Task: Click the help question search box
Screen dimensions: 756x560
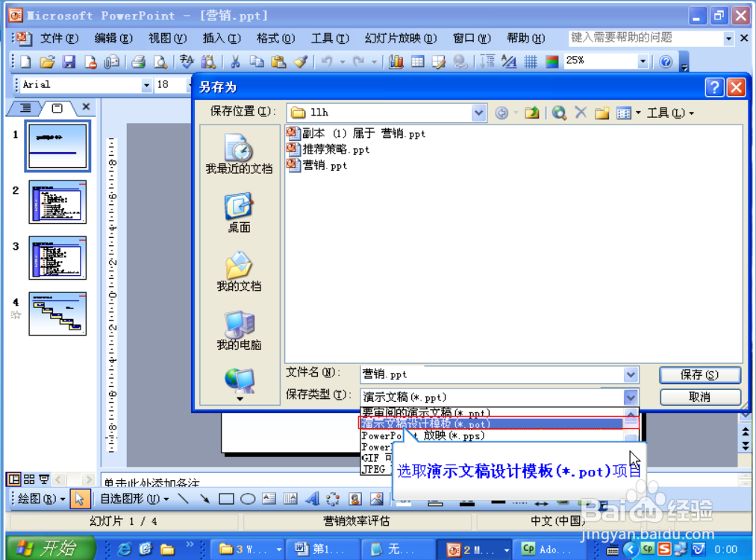Action: [x=646, y=37]
